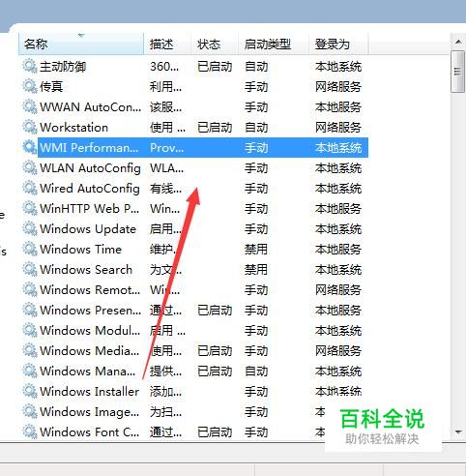Click 本地服务 login of Windows Time row
This screenshot has width=466, height=476.
[338, 250]
